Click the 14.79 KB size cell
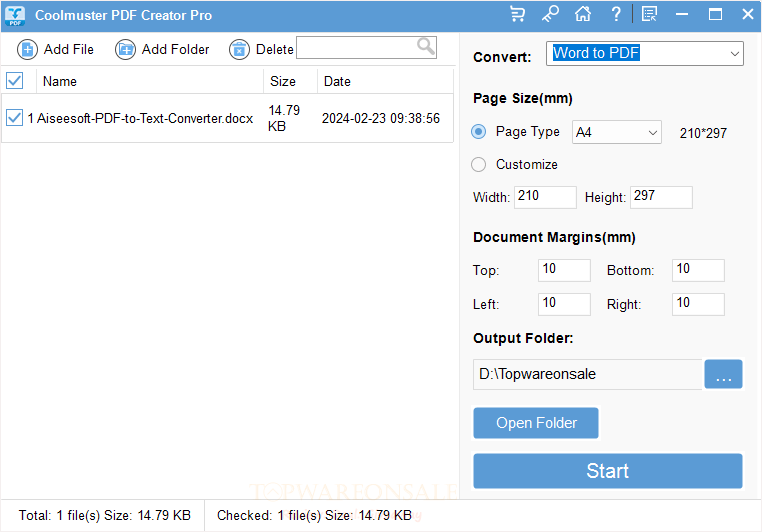The width and height of the screenshot is (762, 532). (x=284, y=118)
